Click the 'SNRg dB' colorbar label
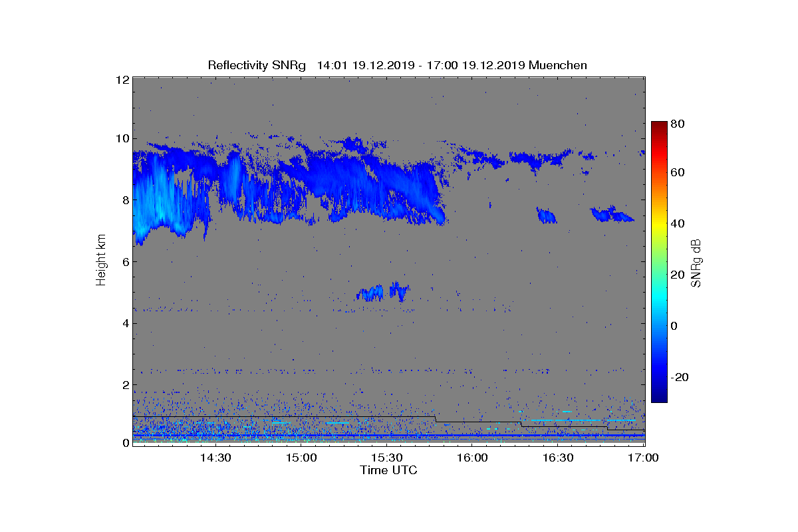 coord(696,263)
